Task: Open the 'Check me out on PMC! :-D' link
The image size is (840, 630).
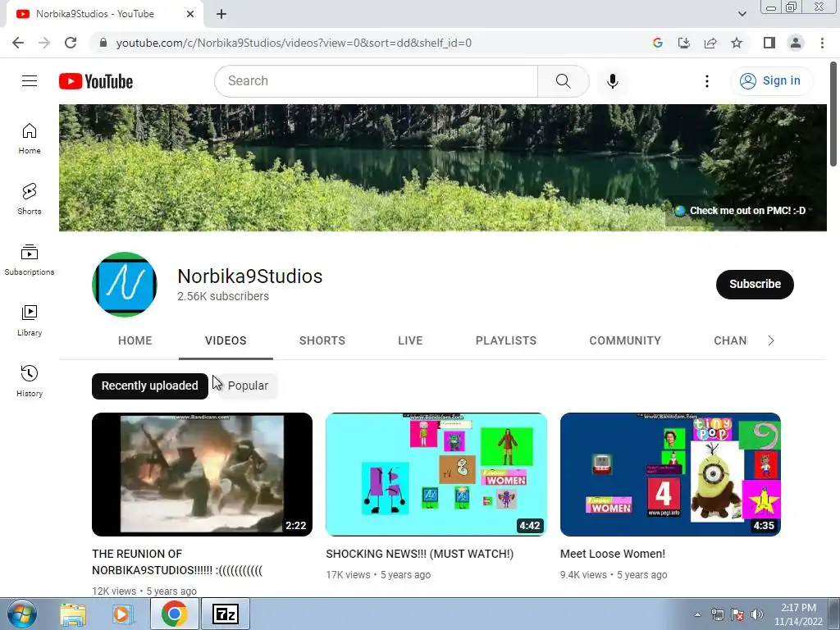Action: pos(740,211)
